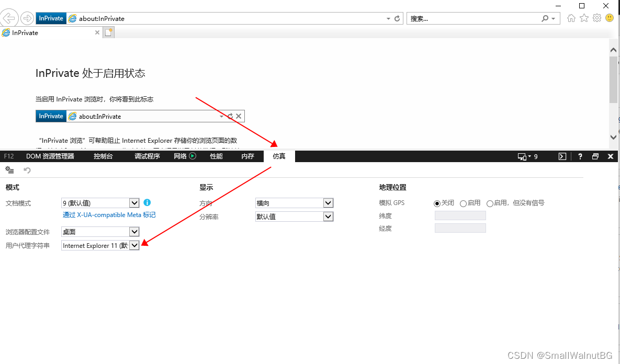Screen dimensions: 620x364
Task: Open Favorites star icon
Action: point(584,18)
